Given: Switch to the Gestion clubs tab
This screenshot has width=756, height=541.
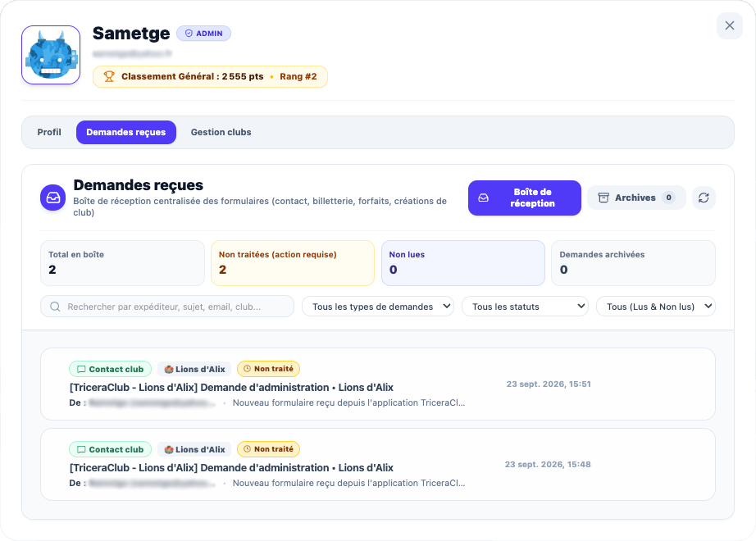Looking at the screenshot, I should click(x=221, y=132).
